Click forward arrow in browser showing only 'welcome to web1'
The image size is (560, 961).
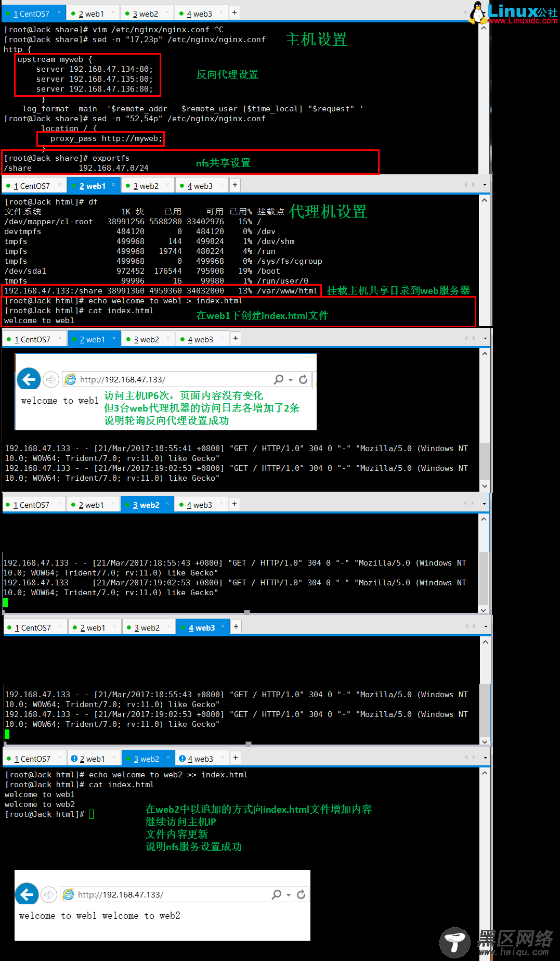point(50,379)
